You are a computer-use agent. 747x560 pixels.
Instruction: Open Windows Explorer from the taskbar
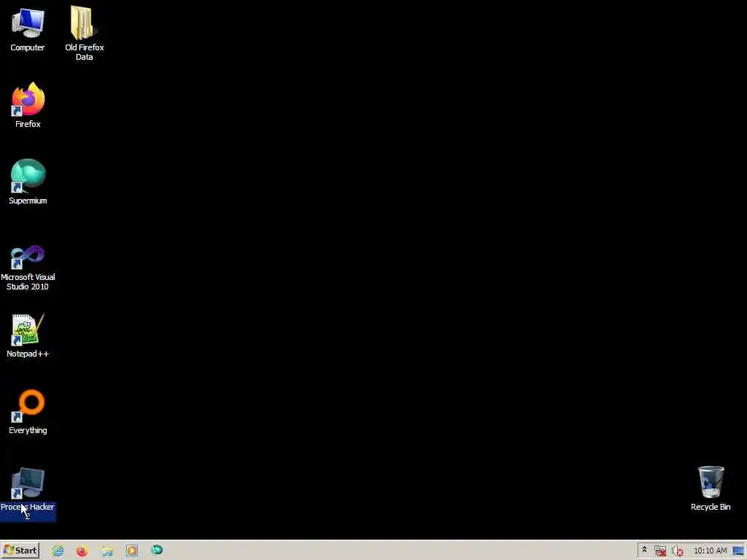[x=107, y=551]
